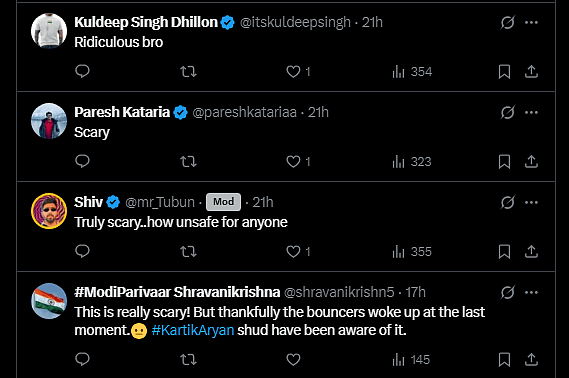Open Paresh Kataria's display name
Screen dimensions: 569x378
pos(122,112)
